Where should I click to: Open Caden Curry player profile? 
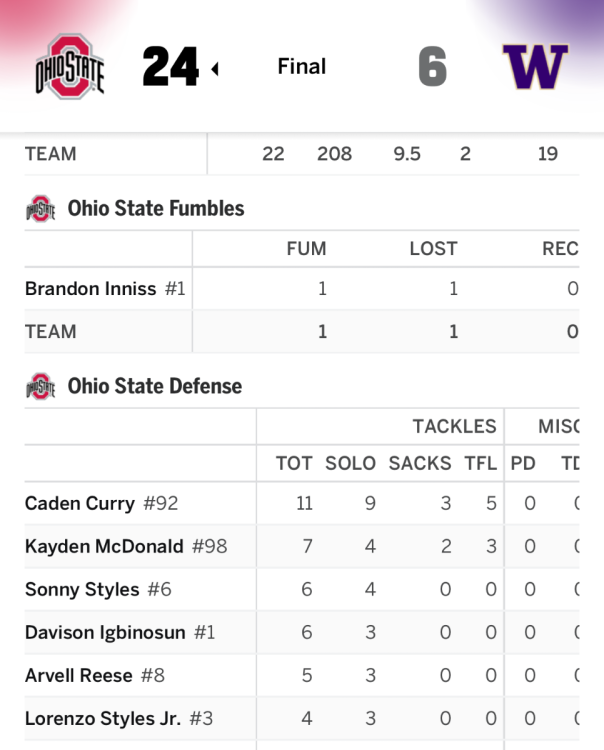coord(80,503)
